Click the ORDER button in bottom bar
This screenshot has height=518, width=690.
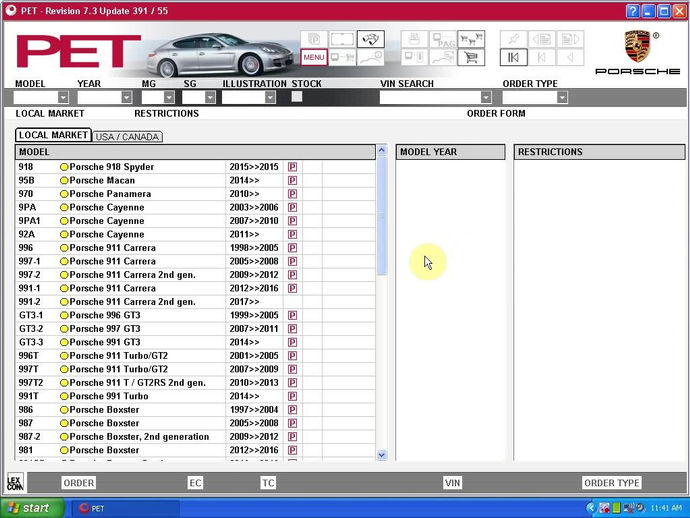click(x=78, y=483)
